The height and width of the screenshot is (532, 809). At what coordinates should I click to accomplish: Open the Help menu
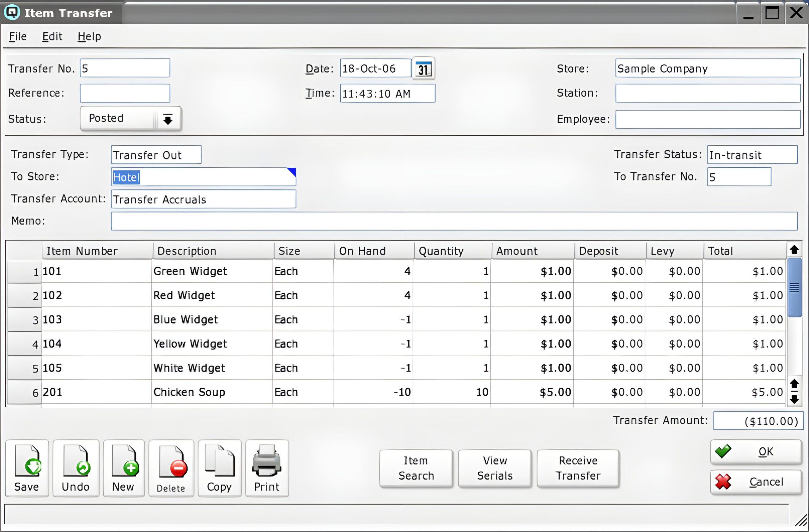coord(89,36)
